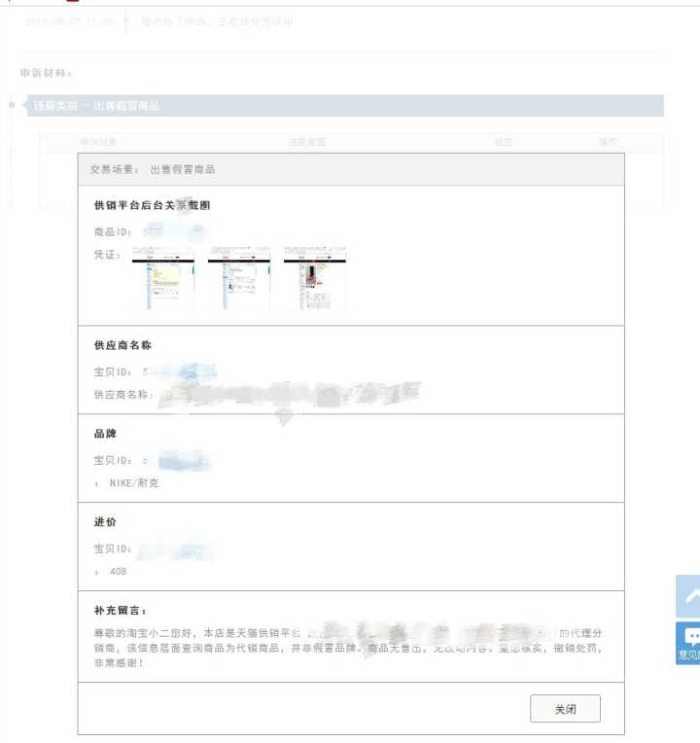Click the 申诉材料 label behind the dialog
The width and height of the screenshot is (700, 743).
pos(46,73)
